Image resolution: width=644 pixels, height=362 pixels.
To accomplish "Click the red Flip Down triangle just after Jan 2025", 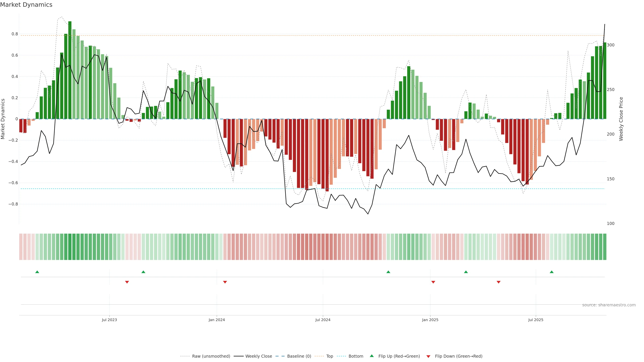I will tap(433, 282).
